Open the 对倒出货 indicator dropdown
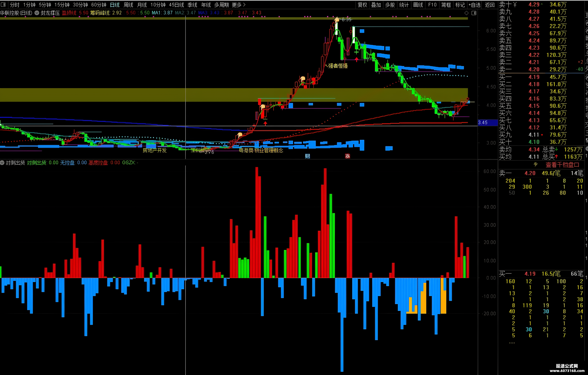This screenshot has height=375, width=588. click(x=2, y=163)
